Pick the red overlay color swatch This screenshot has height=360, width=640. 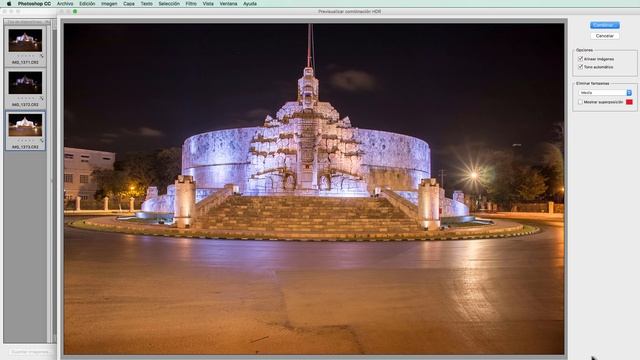click(x=629, y=102)
